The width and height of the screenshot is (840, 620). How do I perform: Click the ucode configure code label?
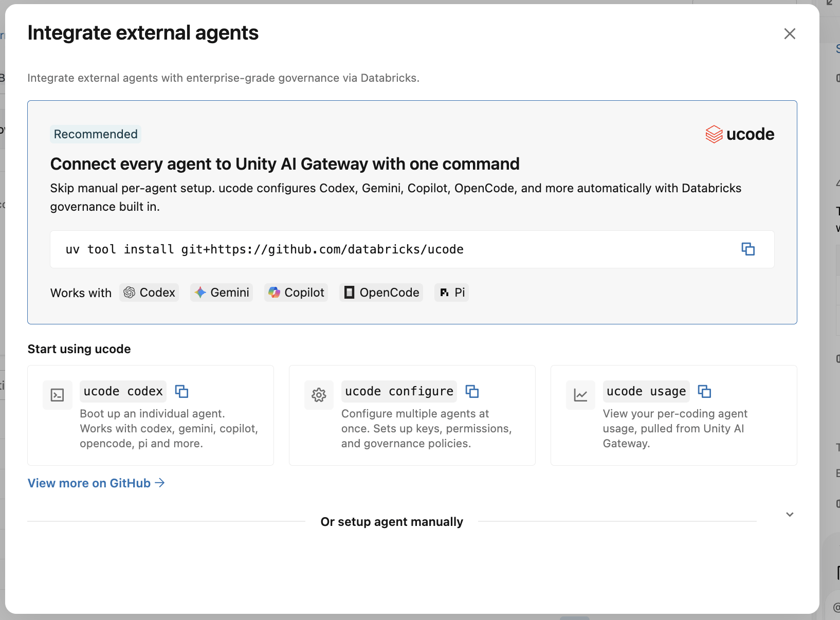tap(399, 391)
